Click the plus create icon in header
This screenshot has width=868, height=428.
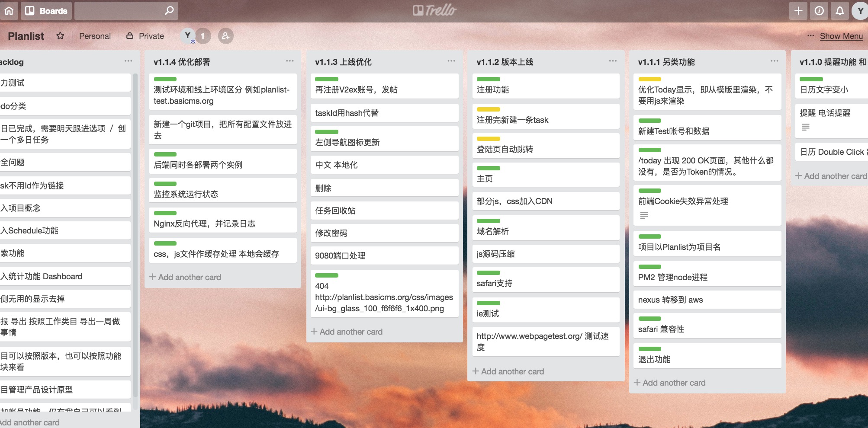(798, 11)
